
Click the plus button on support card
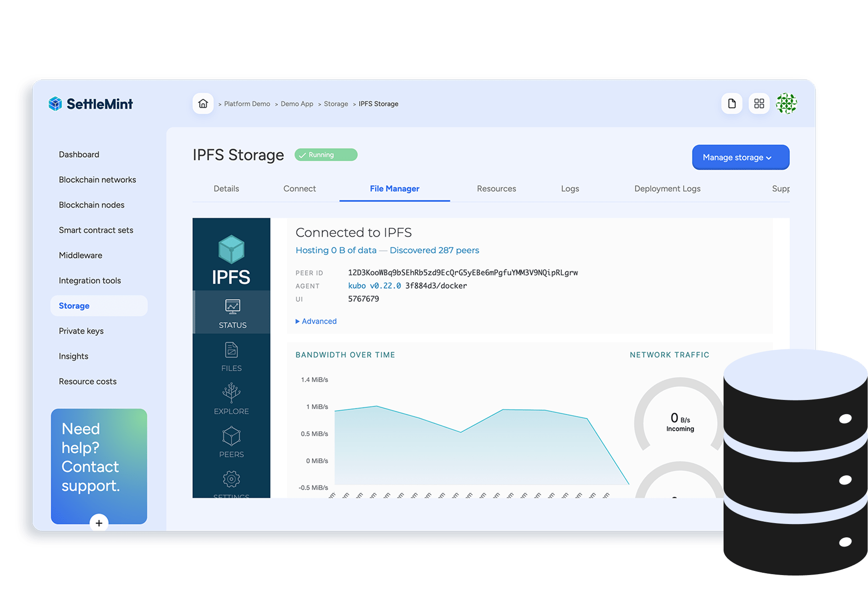click(98, 523)
